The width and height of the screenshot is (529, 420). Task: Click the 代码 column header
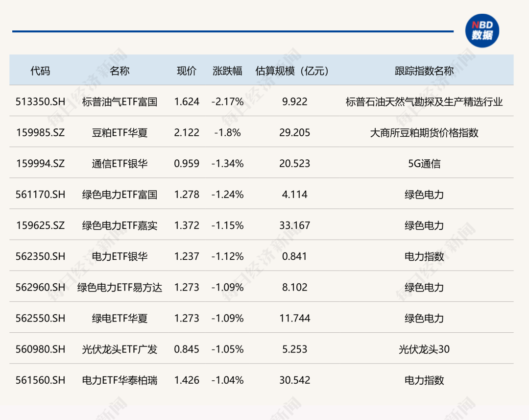click(40, 71)
